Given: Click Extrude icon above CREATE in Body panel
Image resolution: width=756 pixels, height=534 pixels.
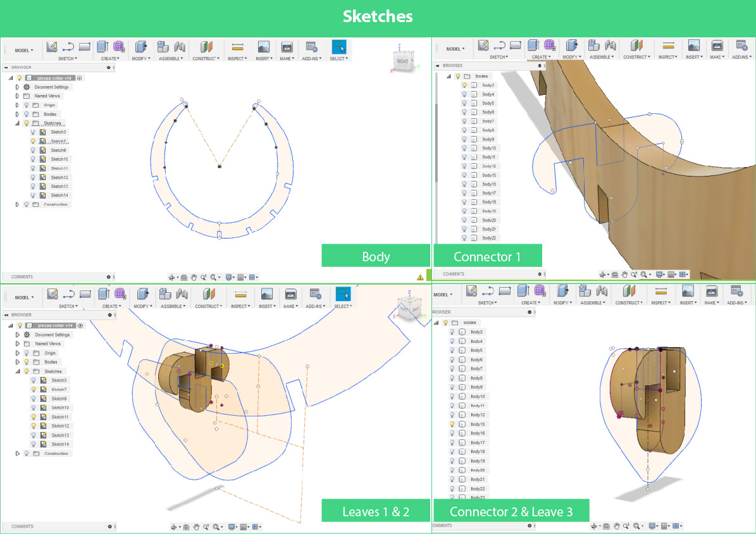Looking at the screenshot, I should 102,47.
